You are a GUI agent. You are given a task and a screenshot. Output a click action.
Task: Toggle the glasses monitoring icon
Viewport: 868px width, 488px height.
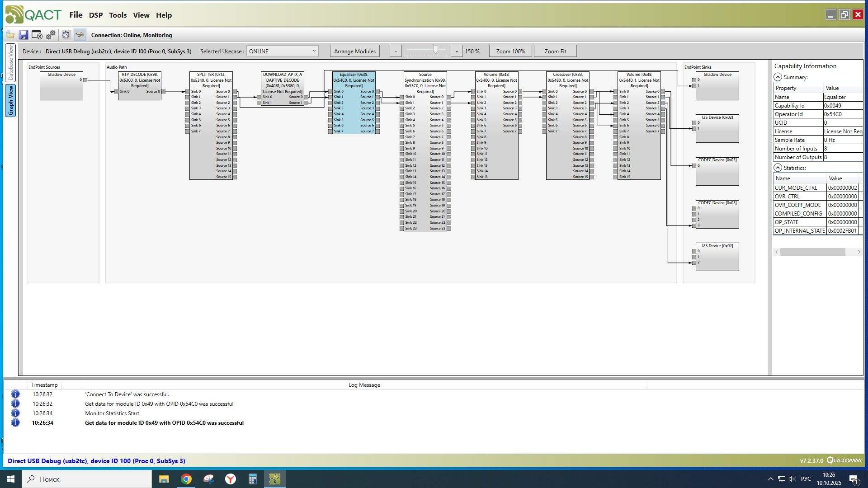click(80, 35)
